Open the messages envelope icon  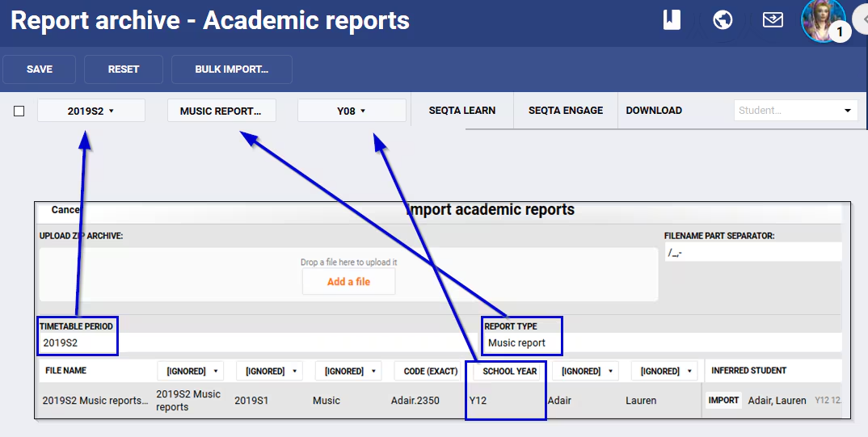point(773,20)
